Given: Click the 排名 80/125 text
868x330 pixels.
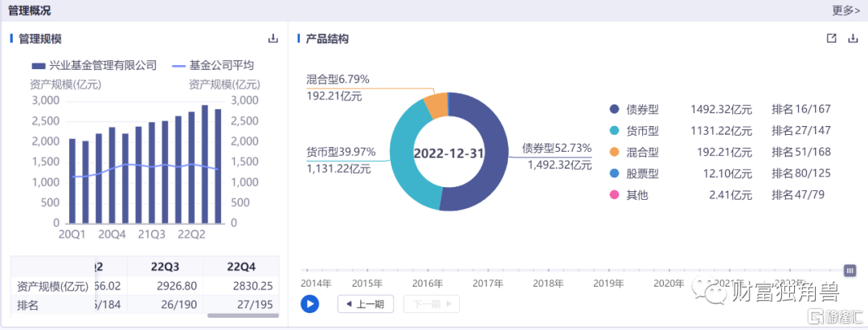Looking at the screenshot, I should click(801, 173).
